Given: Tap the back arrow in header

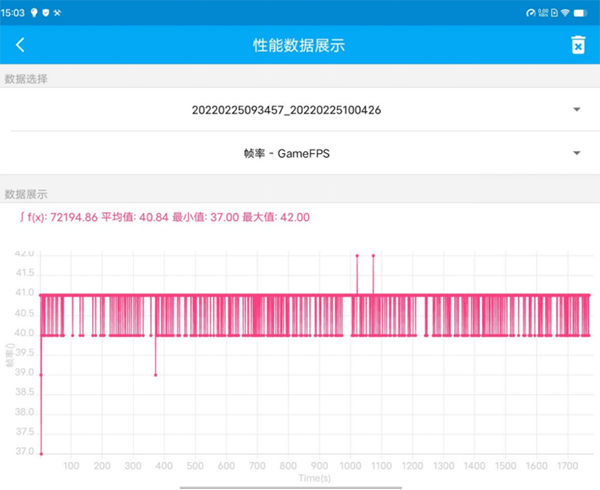Looking at the screenshot, I should 20,45.
